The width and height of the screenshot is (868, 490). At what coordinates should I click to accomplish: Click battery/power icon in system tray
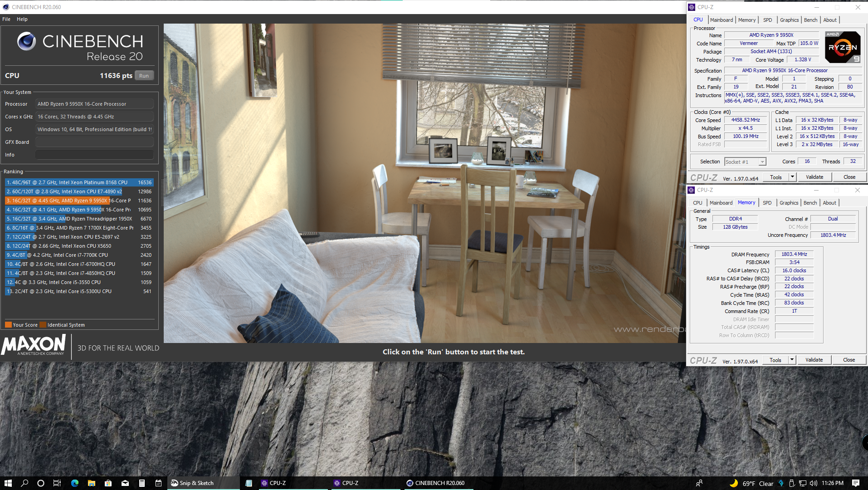coord(792,483)
